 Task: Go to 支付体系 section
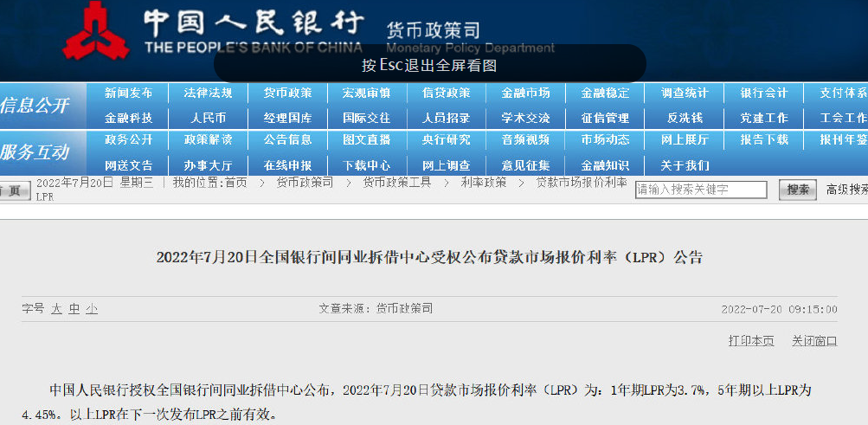[x=844, y=93]
